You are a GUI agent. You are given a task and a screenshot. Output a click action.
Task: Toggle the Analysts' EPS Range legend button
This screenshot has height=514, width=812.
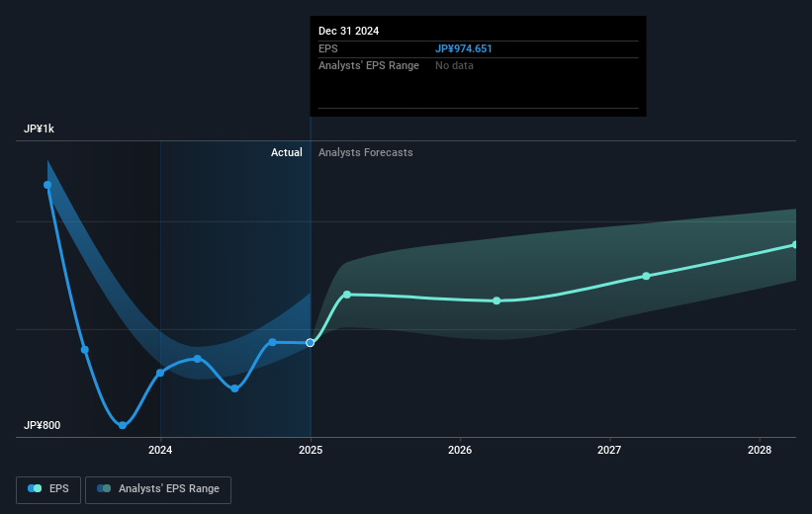pos(158,489)
